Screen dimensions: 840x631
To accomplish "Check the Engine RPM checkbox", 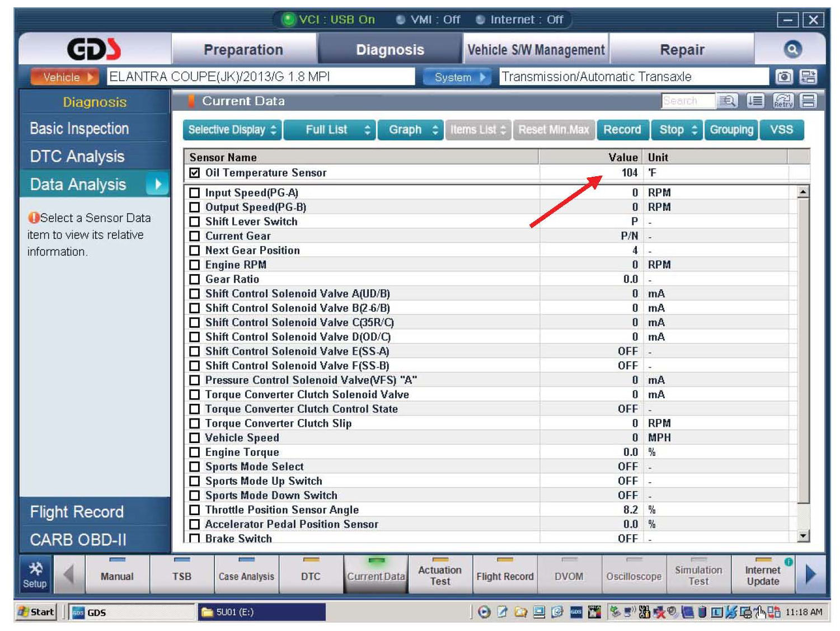I will point(194,265).
